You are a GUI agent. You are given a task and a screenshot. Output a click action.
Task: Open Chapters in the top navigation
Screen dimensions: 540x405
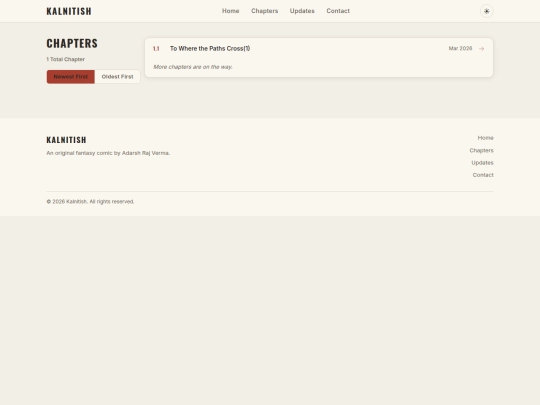264,11
